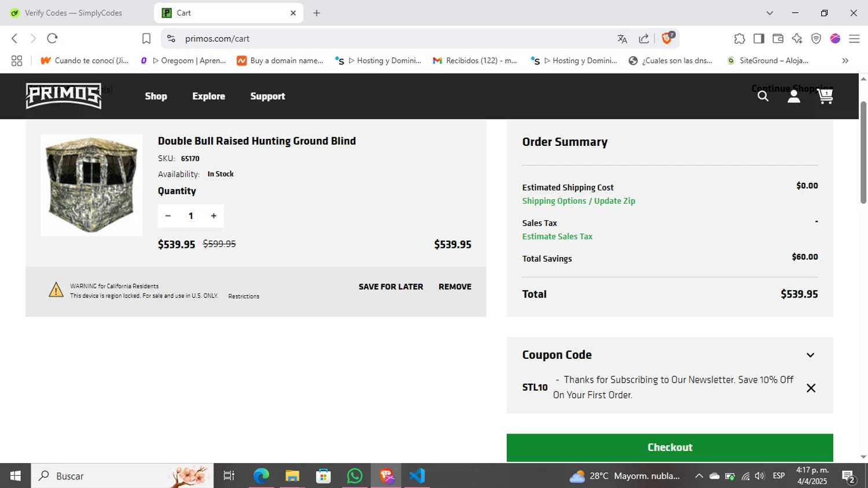
Task: Open the tab groups grid icon
Action: coord(17,61)
